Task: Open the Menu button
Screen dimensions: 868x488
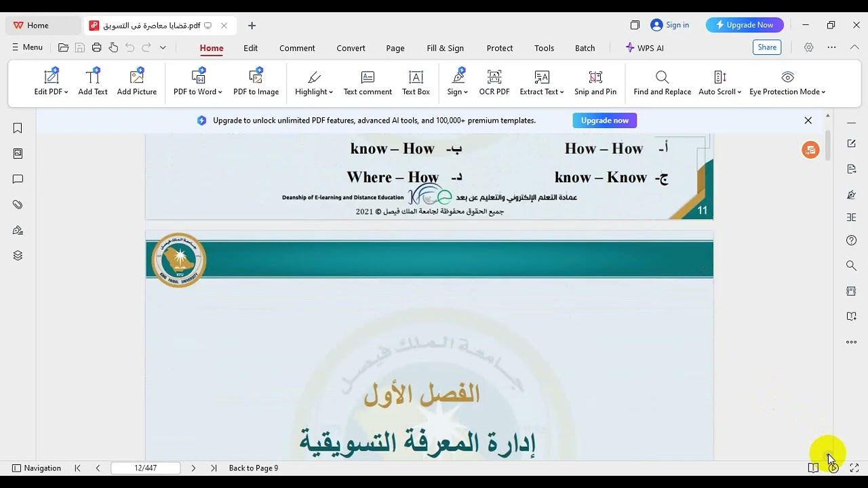Action: tap(27, 47)
